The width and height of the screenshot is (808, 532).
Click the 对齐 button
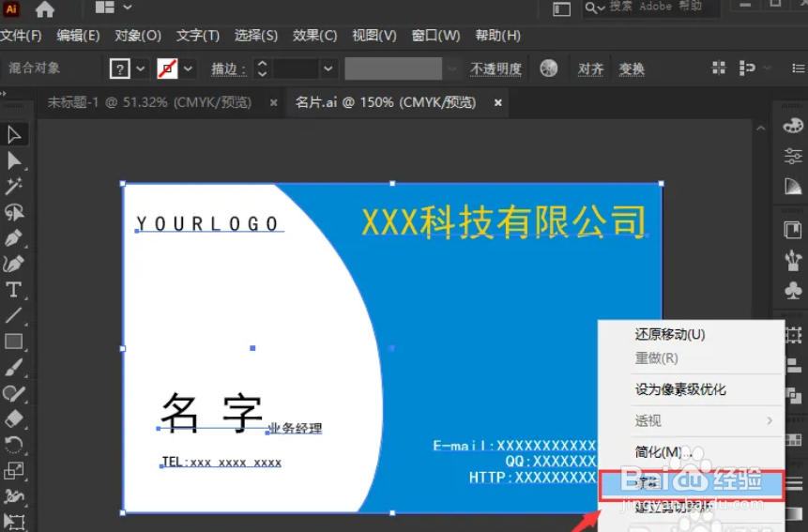click(590, 68)
